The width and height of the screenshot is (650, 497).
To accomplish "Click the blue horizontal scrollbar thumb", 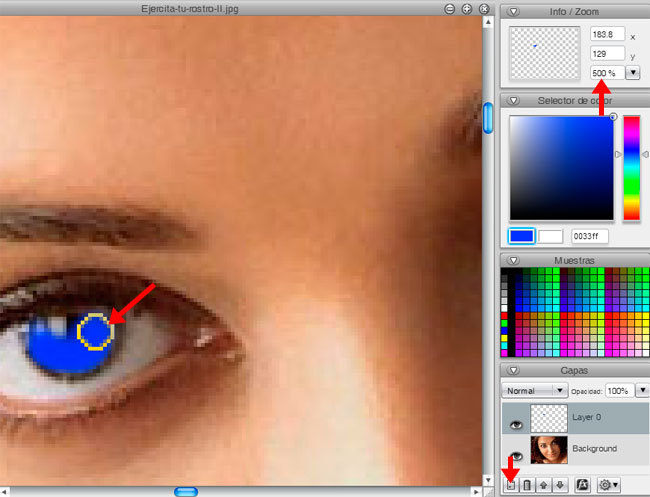I will pos(186,492).
